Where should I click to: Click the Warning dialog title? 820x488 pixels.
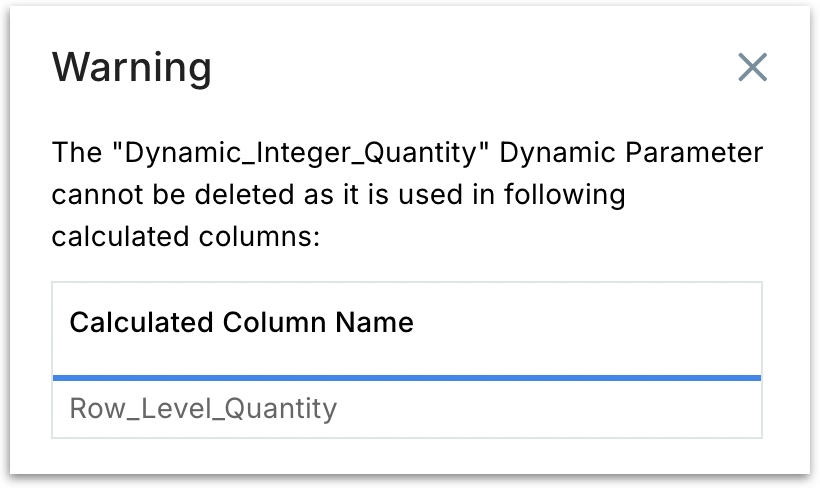(x=132, y=68)
